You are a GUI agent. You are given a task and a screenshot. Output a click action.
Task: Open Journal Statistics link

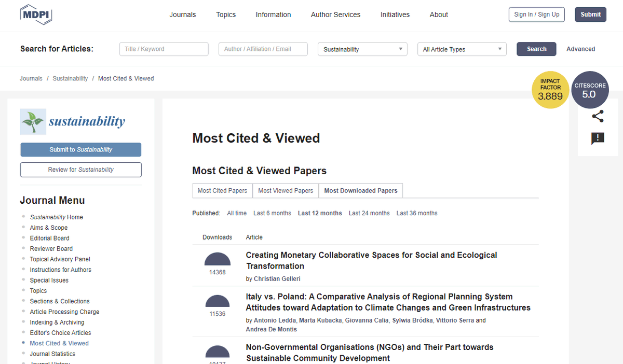pos(52,354)
